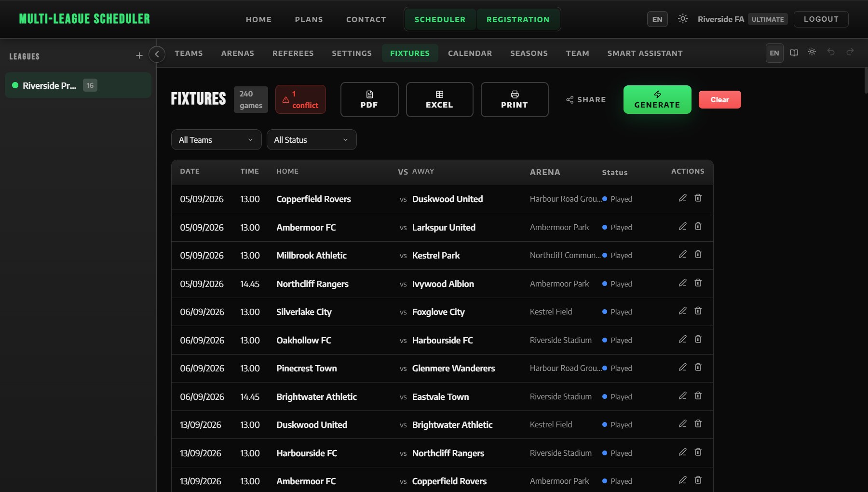The image size is (868, 492).
Task: Log out of Riverside FA account
Action: coord(821,19)
